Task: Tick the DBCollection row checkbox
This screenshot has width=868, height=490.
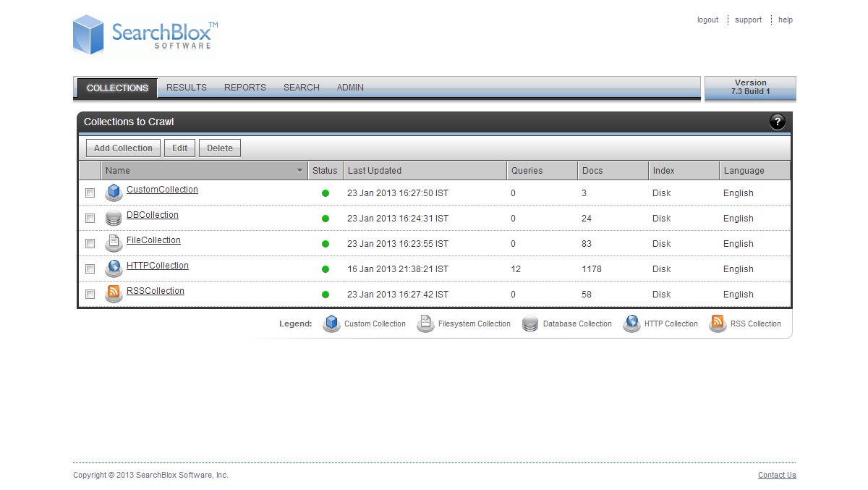Action: point(90,219)
